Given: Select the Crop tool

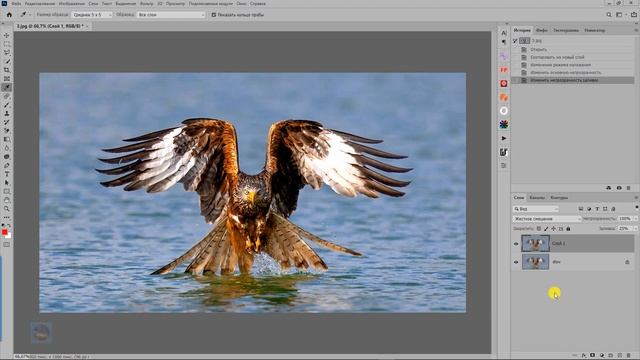Looking at the screenshot, I should [x=7, y=70].
